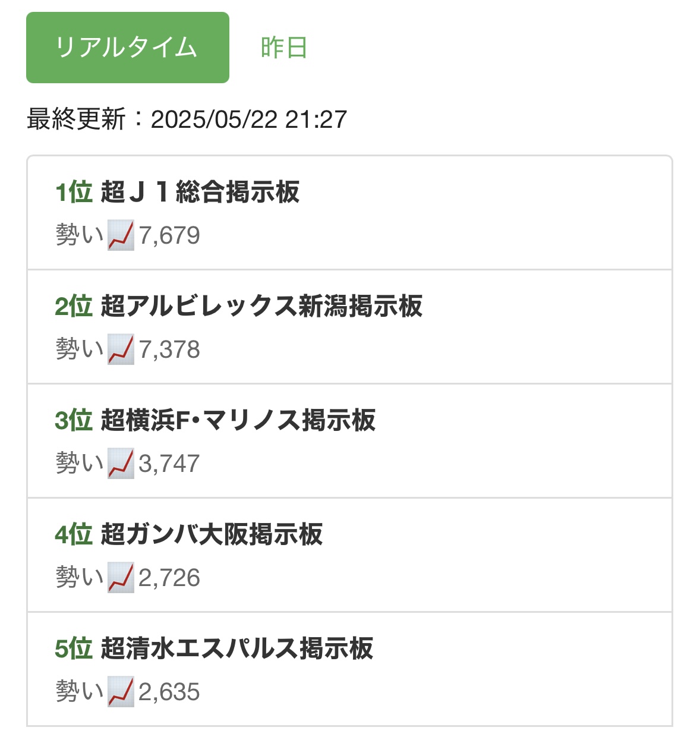Click chart icon beside 2,726
This screenshot has width=700, height=740.
coord(121,578)
